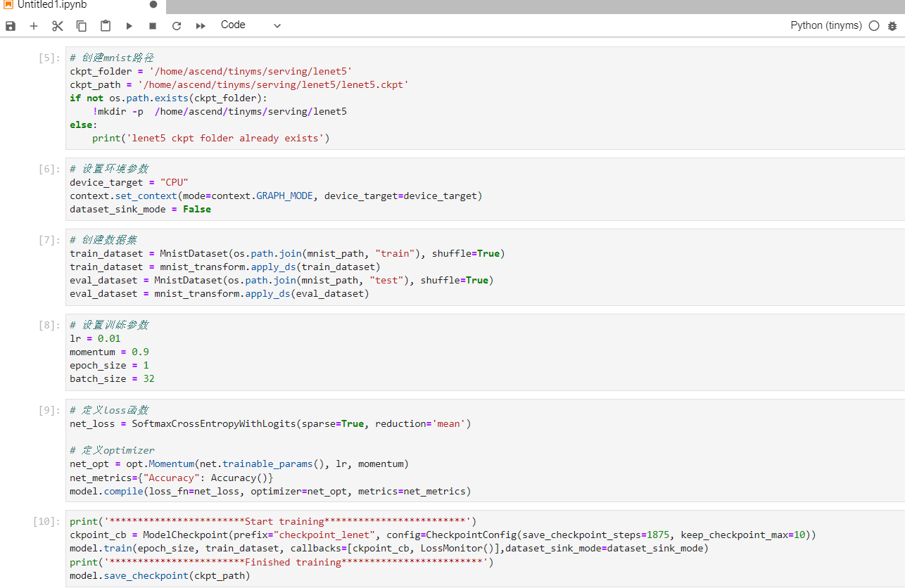905x588 pixels.
Task: Restart kernel and run all cells
Action: (201, 26)
